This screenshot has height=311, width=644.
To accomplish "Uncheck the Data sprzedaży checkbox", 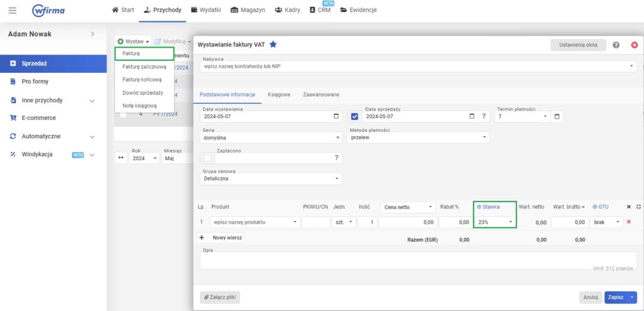I will point(354,116).
